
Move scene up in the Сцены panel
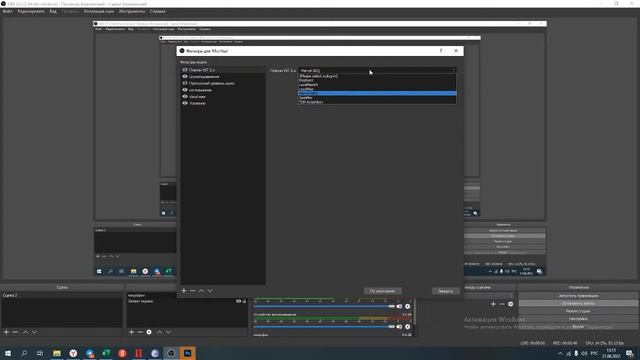coord(25,332)
